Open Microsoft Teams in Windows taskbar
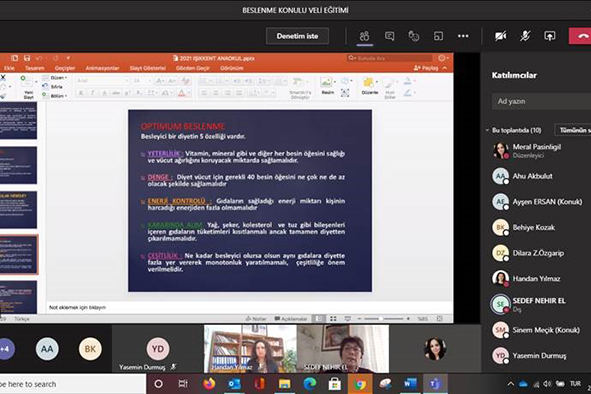Image resolution: width=591 pixels, height=394 pixels. 435,384
